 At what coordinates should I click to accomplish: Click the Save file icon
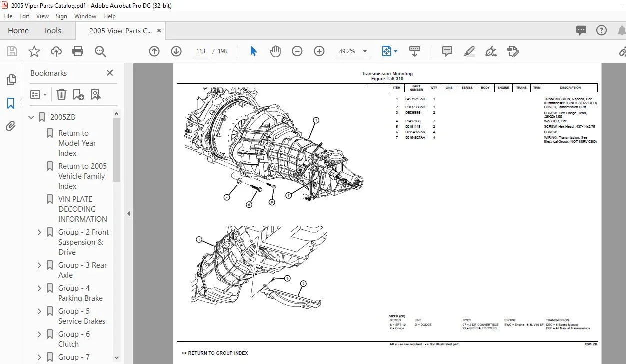pyautogui.click(x=12, y=51)
